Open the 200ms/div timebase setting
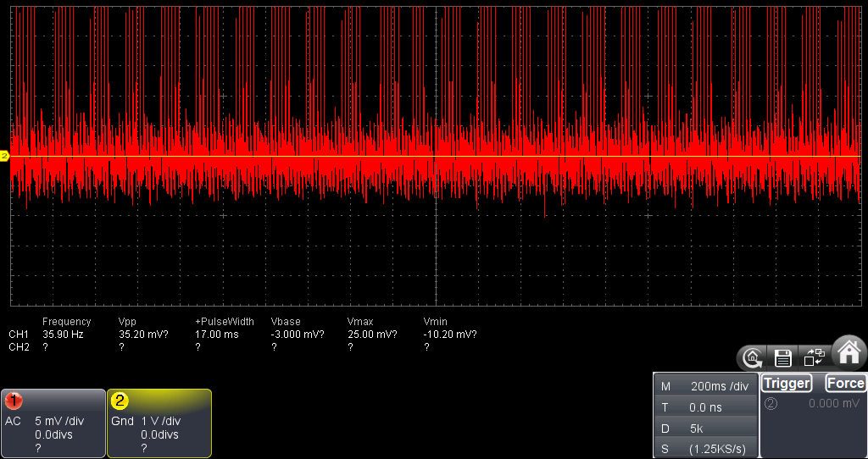 [x=720, y=386]
